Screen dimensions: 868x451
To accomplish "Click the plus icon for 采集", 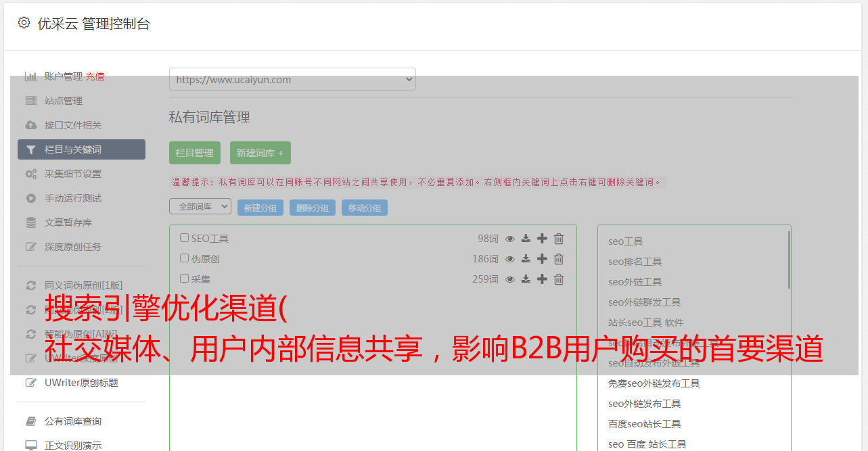I will tap(542, 279).
